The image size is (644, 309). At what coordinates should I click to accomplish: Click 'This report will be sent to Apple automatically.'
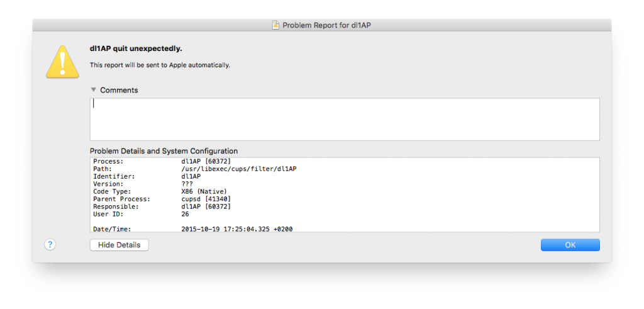(160, 65)
